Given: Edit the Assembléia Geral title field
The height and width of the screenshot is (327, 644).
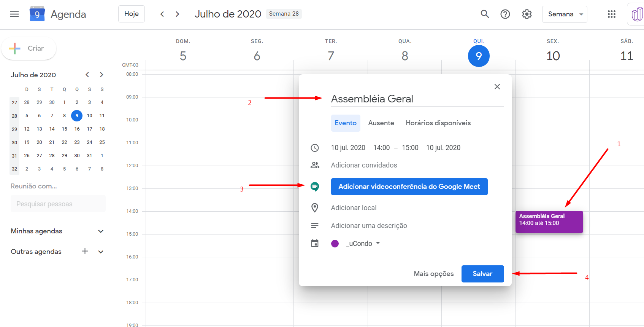Looking at the screenshot, I should click(x=417, y=99).
